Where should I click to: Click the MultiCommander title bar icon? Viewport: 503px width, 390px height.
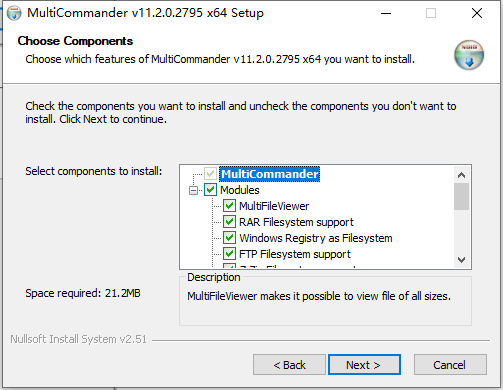[x=14, y=13]
